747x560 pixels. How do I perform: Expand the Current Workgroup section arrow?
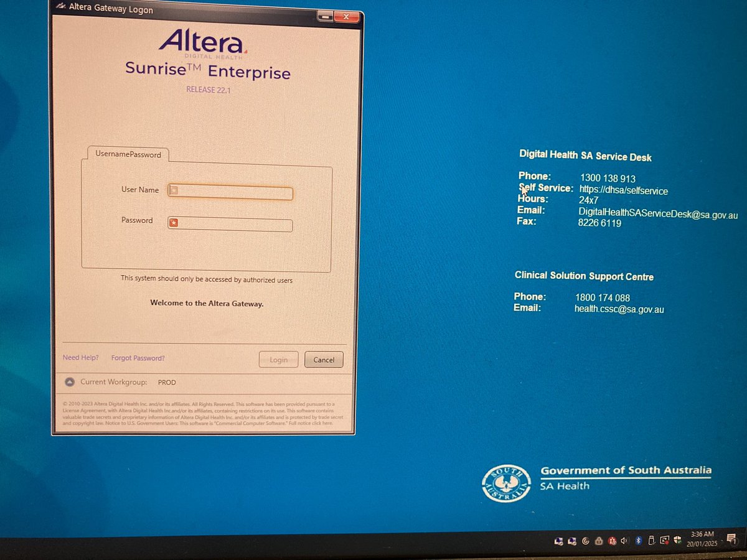(x=69, y=382)
